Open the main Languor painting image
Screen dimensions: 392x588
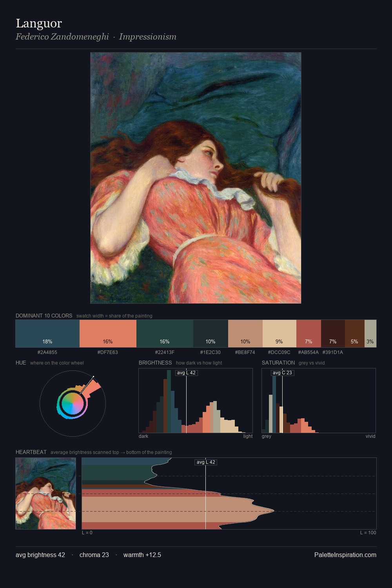(x=196, y=178)
